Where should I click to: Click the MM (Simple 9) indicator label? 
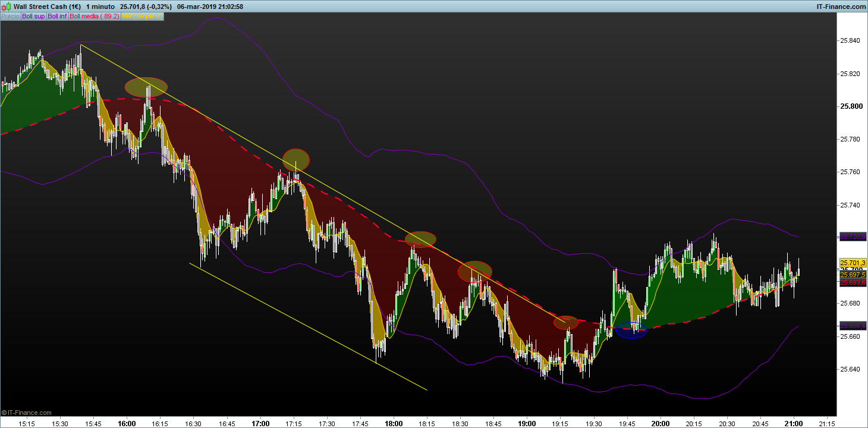tap(142, 17)
